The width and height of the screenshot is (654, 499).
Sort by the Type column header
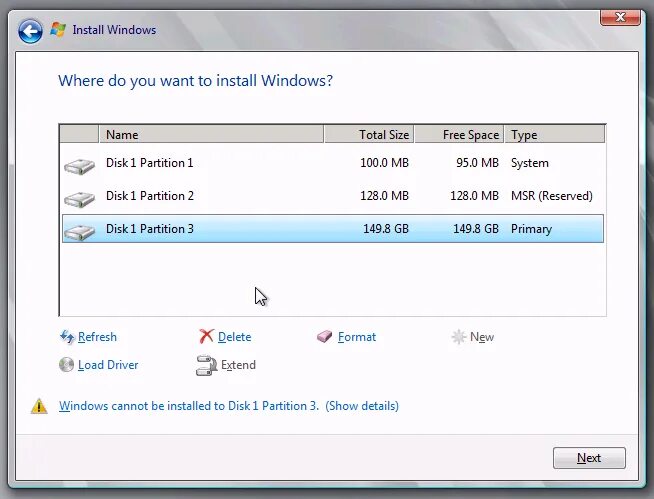(555, 134)
